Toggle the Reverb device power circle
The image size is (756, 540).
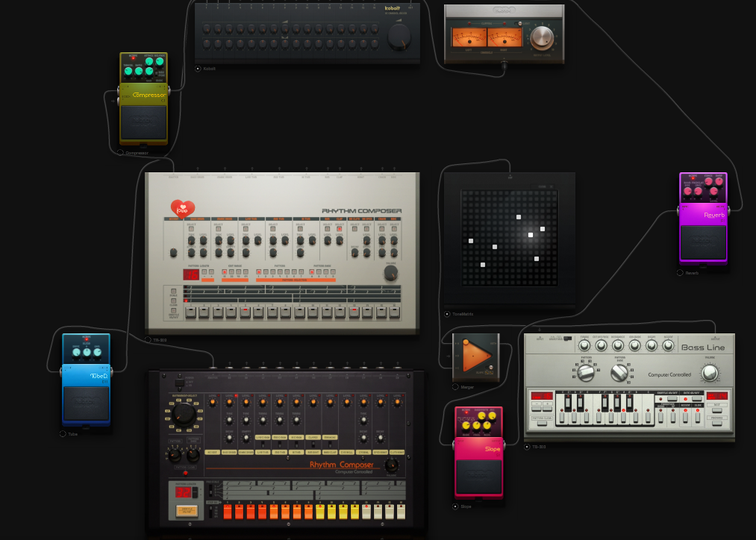pos(680,273)
